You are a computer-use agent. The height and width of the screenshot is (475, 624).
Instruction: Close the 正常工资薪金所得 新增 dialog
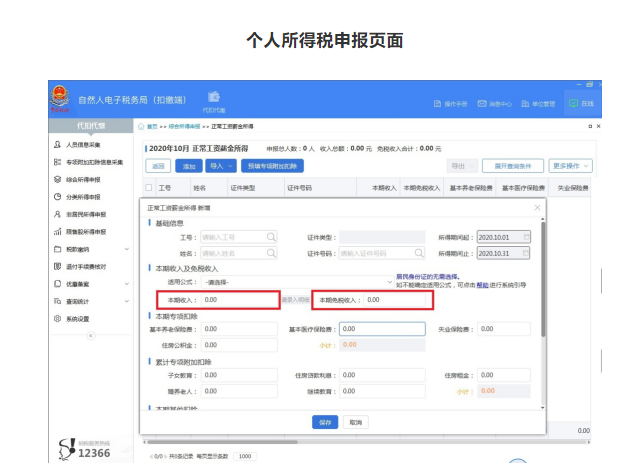coord(537,207)
